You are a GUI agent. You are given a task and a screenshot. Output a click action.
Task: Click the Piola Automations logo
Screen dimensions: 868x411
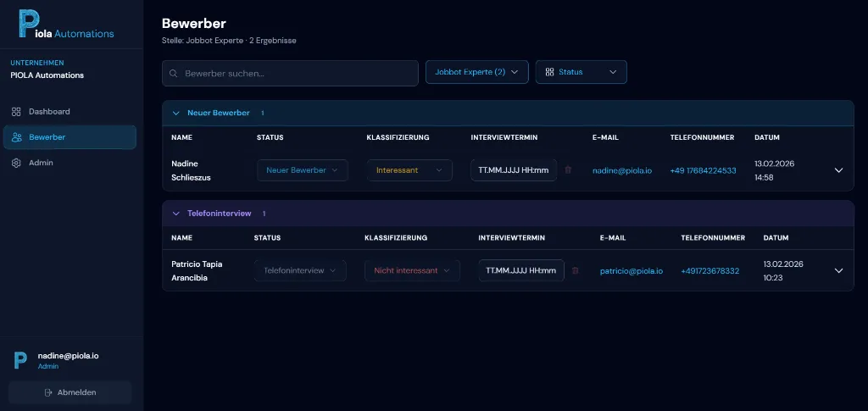pyautogui.click(x=66, y=24)
